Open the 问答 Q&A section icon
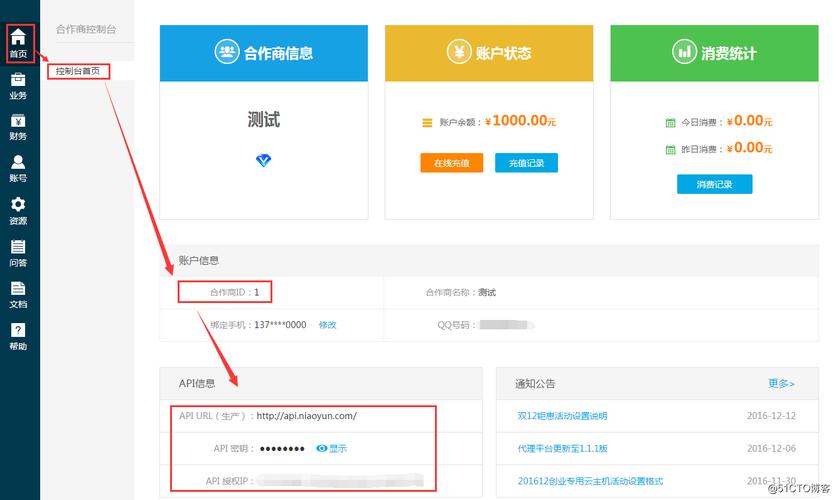Screen dimensions: 836x500 point(18,253)
